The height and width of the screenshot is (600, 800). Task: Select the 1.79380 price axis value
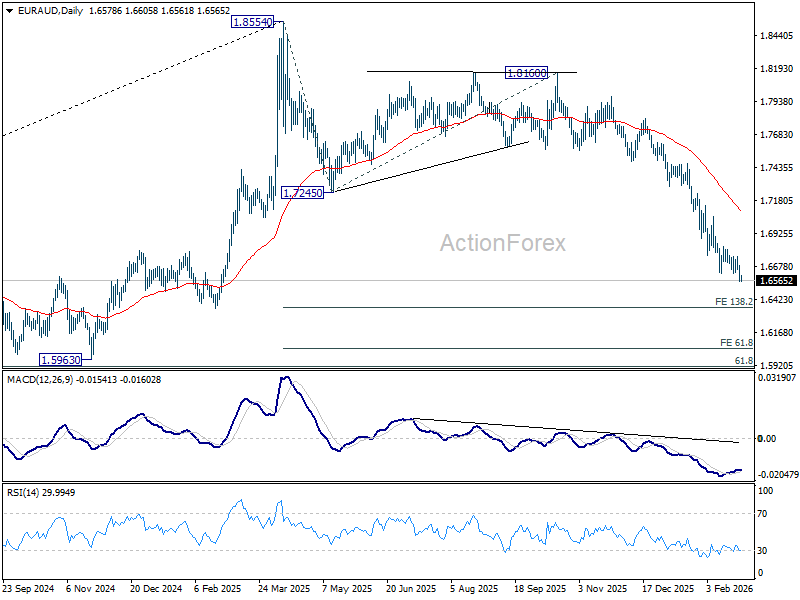777,102
